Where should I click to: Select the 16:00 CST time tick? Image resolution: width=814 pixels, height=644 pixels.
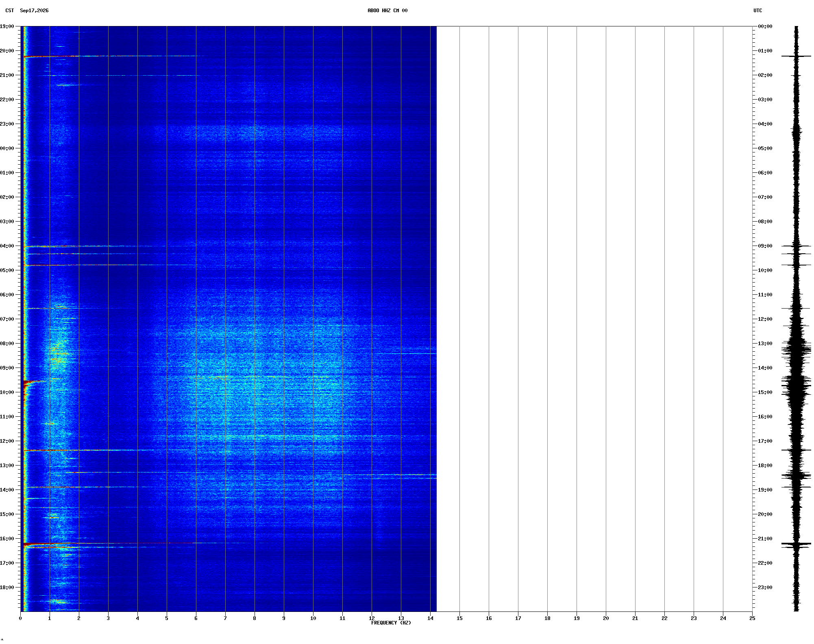tap(7, 539)
